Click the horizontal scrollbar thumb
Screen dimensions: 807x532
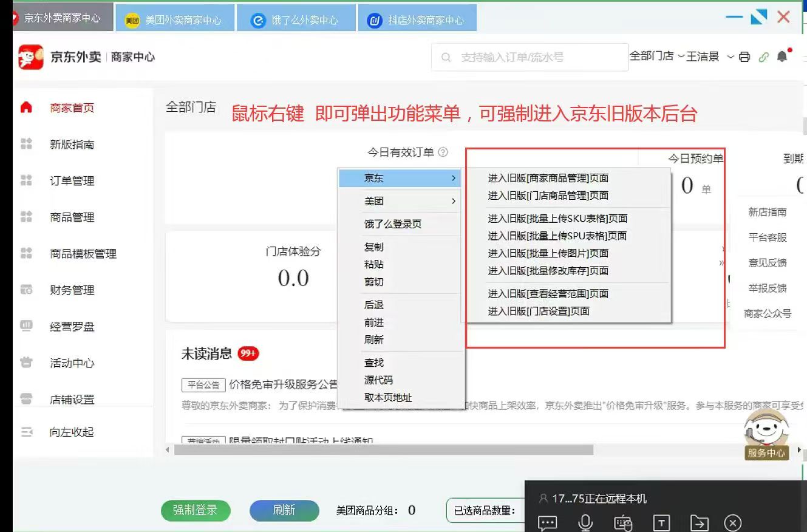[384, 449]
